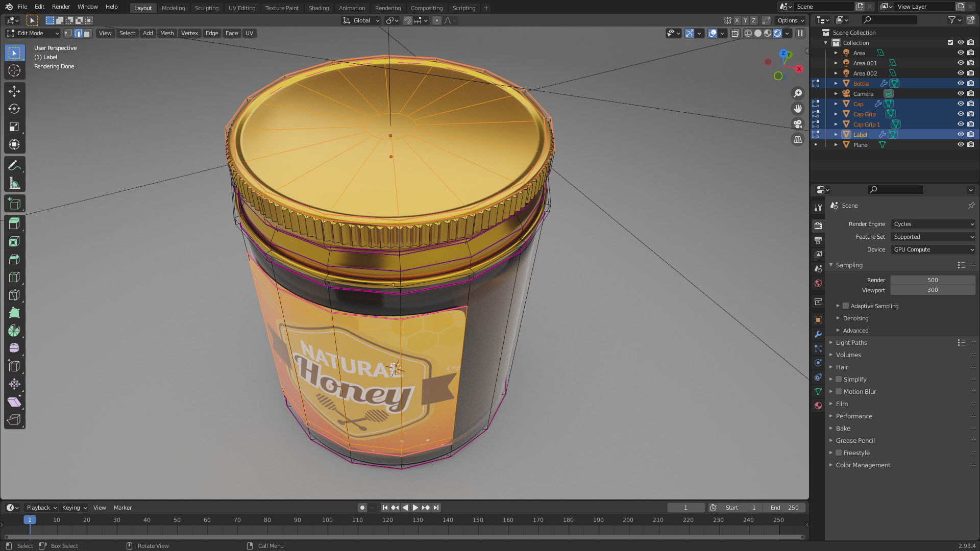
Task: Enable the Simplify checkbox
Action: point(839,380)
